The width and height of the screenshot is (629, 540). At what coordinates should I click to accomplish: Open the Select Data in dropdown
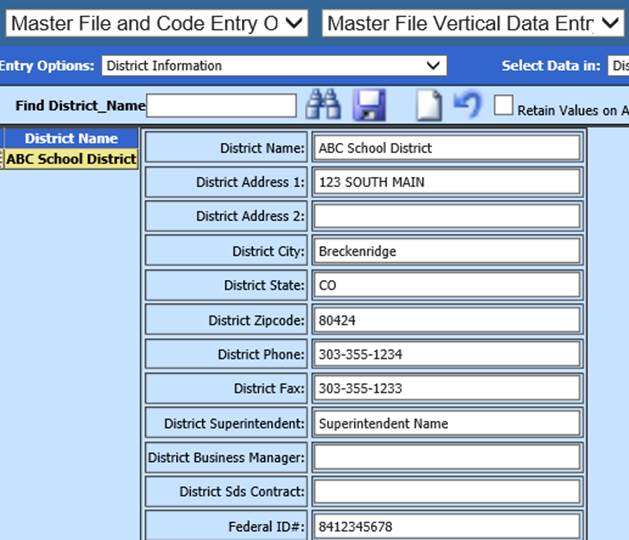[617, 66]
